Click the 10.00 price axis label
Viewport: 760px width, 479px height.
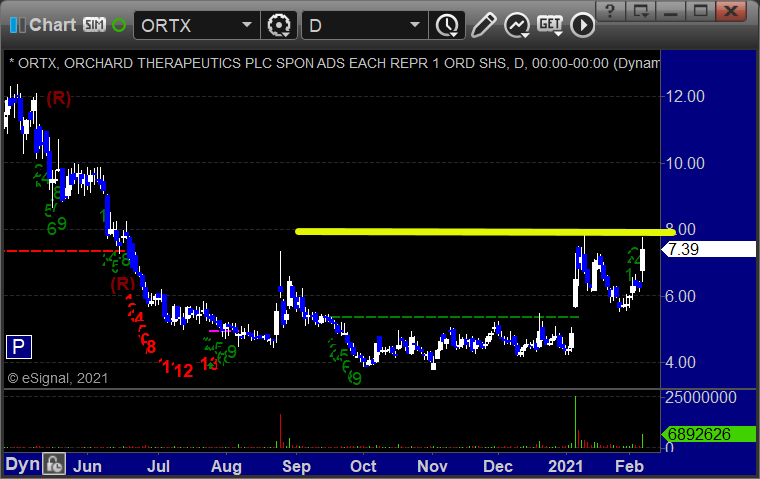685,163
